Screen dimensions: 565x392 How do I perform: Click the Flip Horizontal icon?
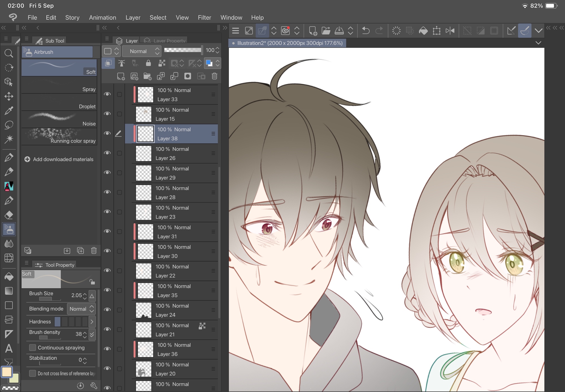[x=450, y=30]
